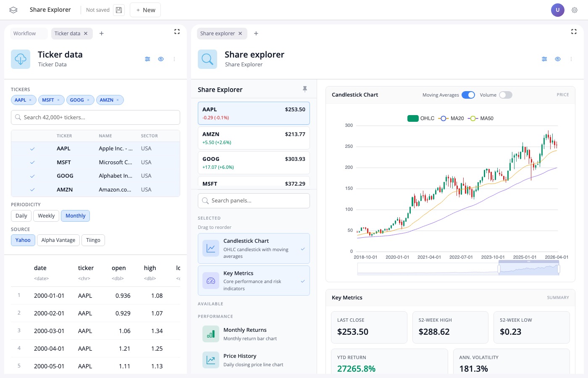Add a new tab in the Share explorer pane
This screenshot has height=378, width=588.
point(256,34)
